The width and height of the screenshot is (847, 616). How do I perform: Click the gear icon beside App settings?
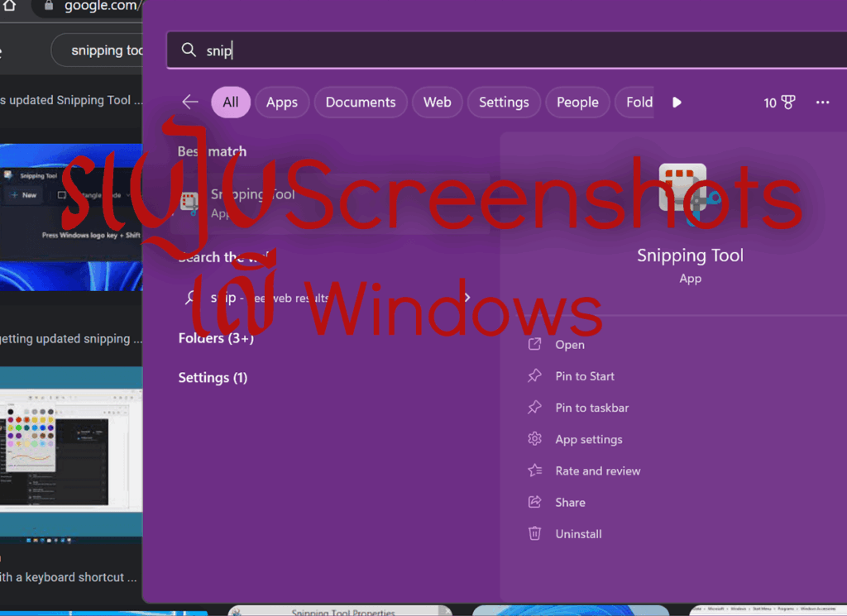[x=536, y=439]
